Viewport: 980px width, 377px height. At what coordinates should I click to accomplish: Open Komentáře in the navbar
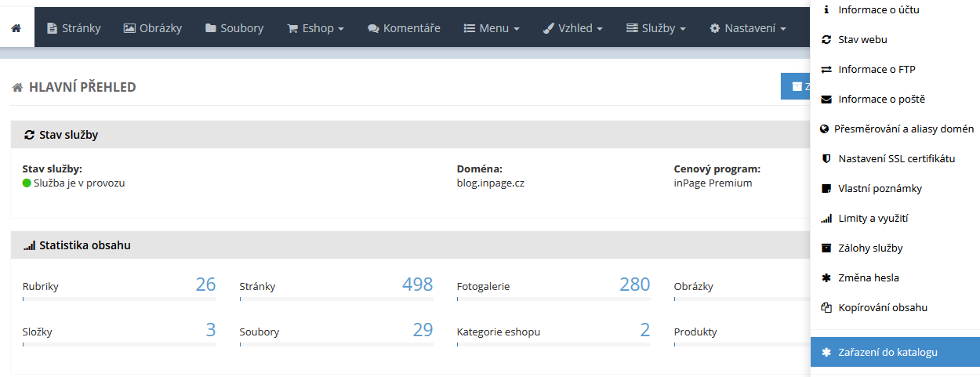(x=404, y=28)
